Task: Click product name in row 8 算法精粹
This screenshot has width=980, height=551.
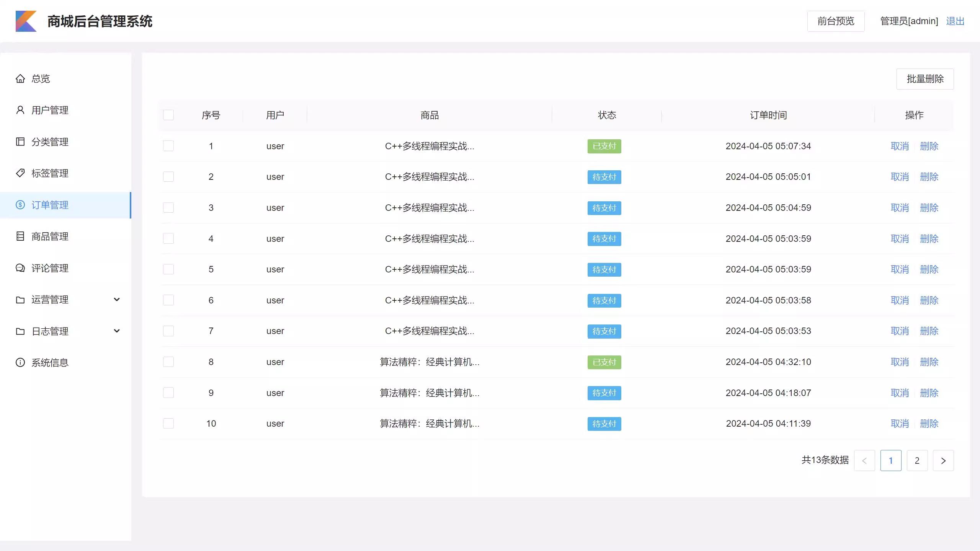Action: pos(430,362)
